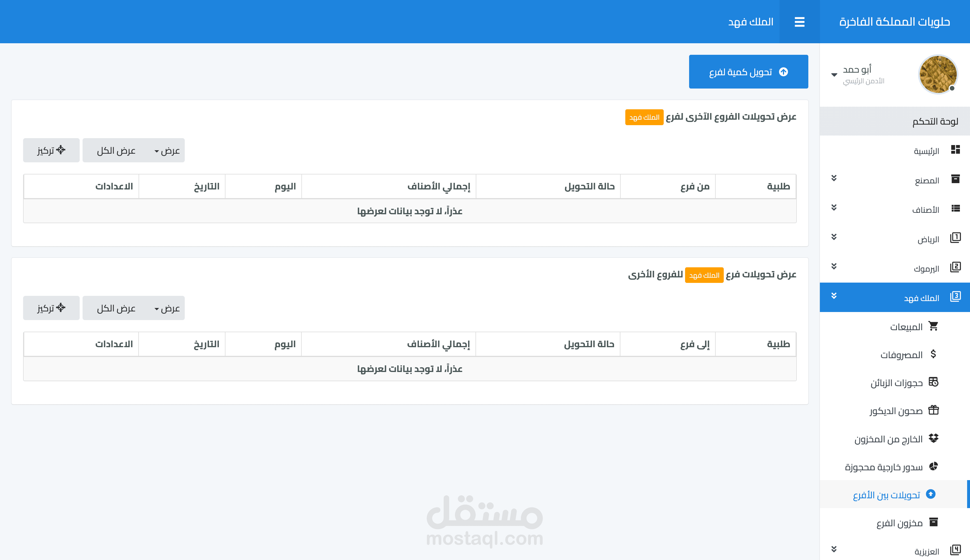
Task: Click the archive box icon for مخزون الفرع
Action: [933, 522]
